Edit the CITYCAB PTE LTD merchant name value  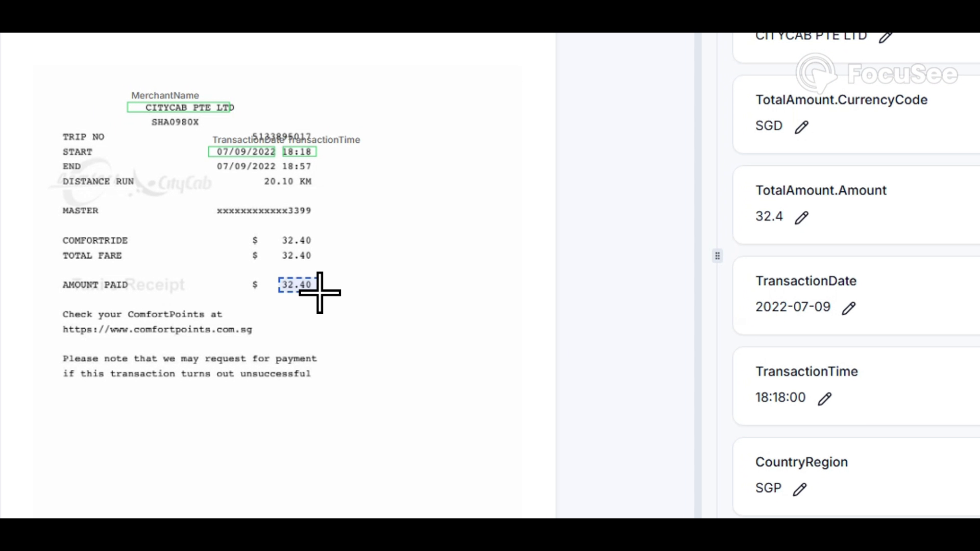click(x=886, y=37)
